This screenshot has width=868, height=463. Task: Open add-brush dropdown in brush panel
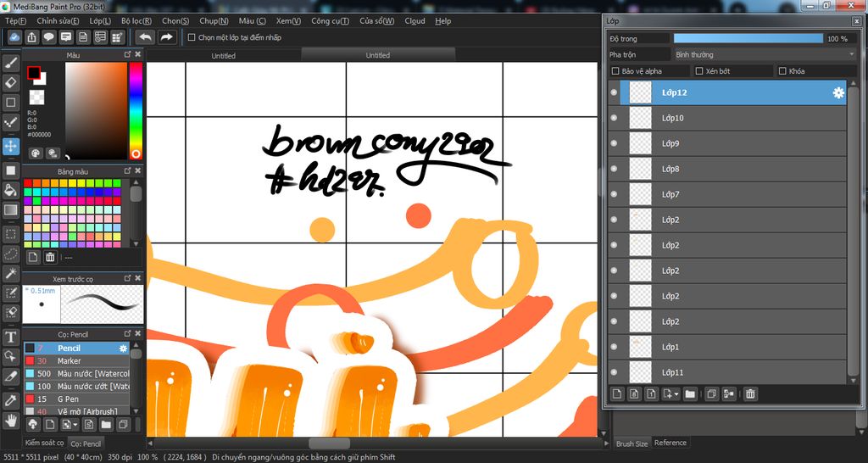(75, 426)
